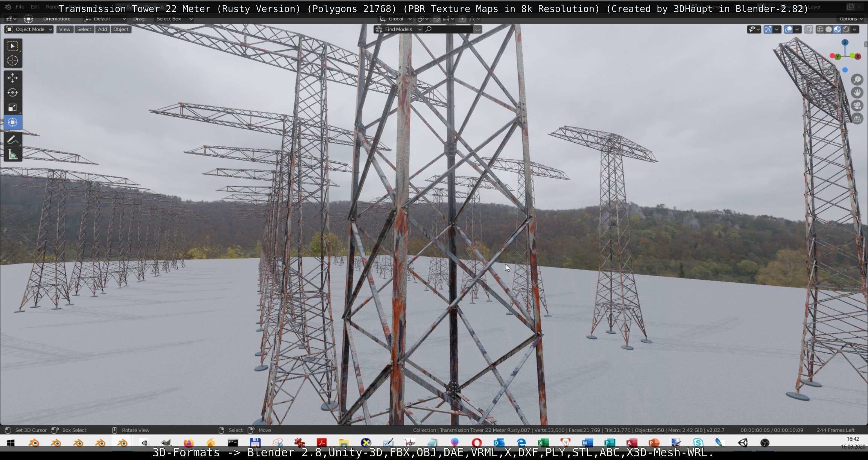Click the 'Faces:21,769' status entry
The height and width of the screenshot is (460, 868).
tap(585, 430)
